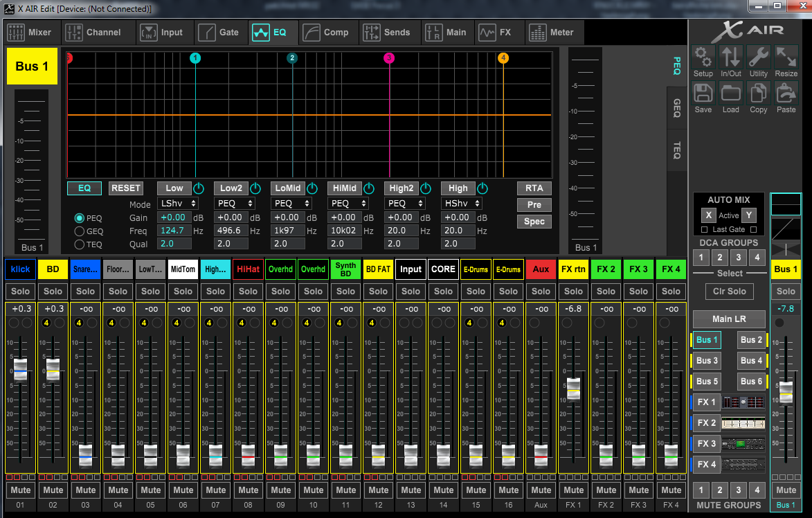Open the Utility wrench icon
This screenshot has height=518, width=812.
pyautogui.click(x=759, y=57)
